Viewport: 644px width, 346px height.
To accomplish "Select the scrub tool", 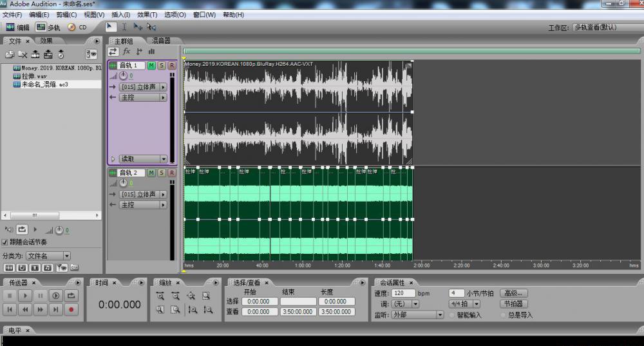I will coord(151,27).
